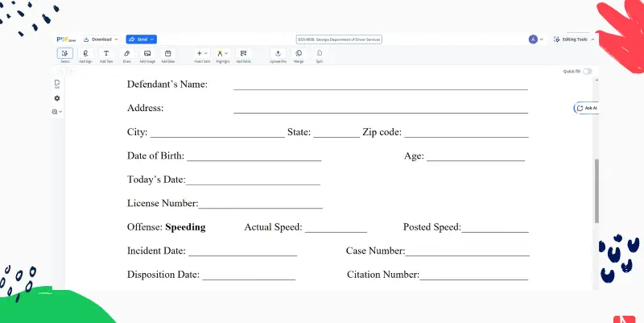
Task: Click the PDFLiner logo
Action: pyautogui.click(x=66, y=39)
